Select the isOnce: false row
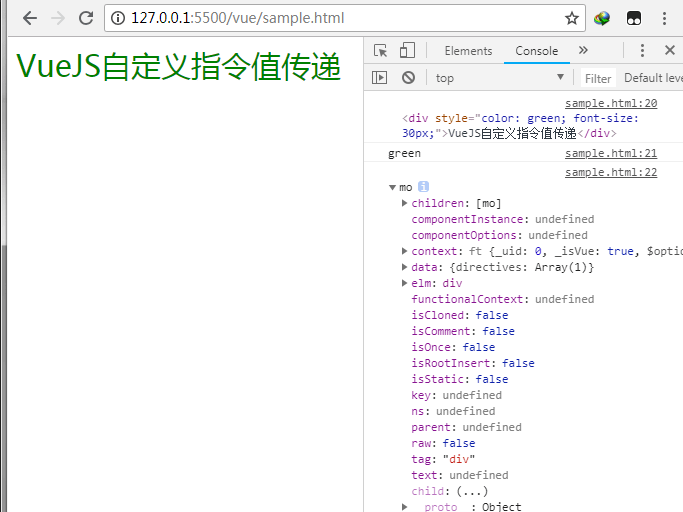Image resolution: width=683 pixels, height=512 pixels. (453, 347)
